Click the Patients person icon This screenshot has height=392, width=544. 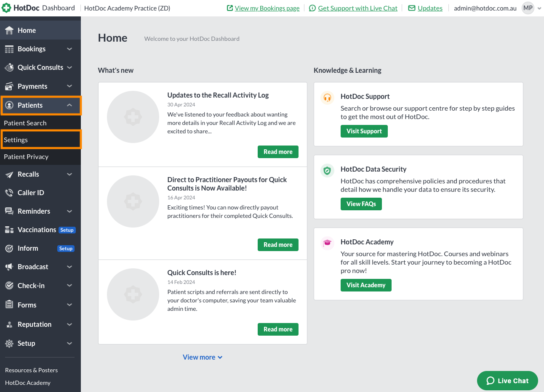coord(9,105)
